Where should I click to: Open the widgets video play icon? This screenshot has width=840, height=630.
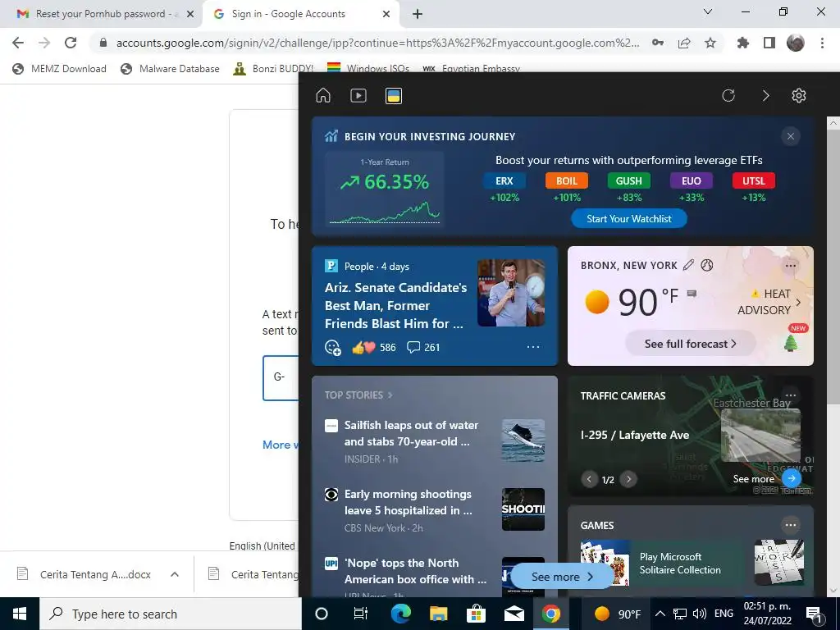pyautogui.click(x=358, y=95)
